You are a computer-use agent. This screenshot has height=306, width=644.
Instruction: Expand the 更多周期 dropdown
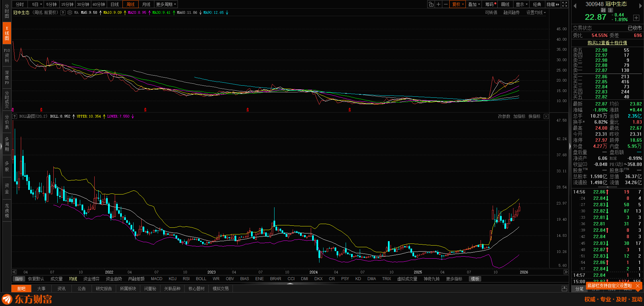pyautogui.click(x=166, y=4)
